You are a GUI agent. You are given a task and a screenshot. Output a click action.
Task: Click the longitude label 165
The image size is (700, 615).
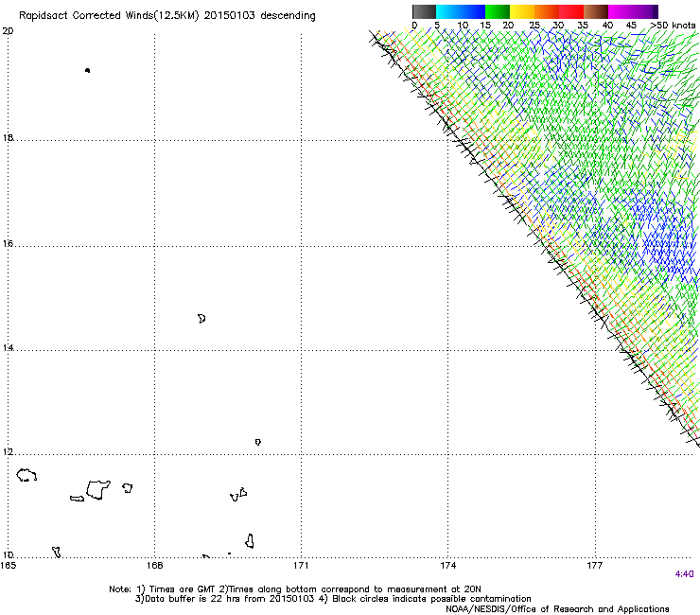click(8, 566)
